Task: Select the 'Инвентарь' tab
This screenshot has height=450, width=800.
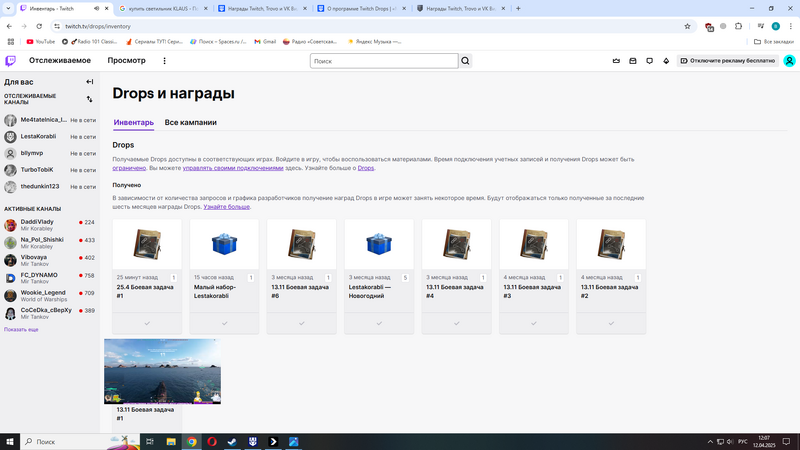Action: 134,122
